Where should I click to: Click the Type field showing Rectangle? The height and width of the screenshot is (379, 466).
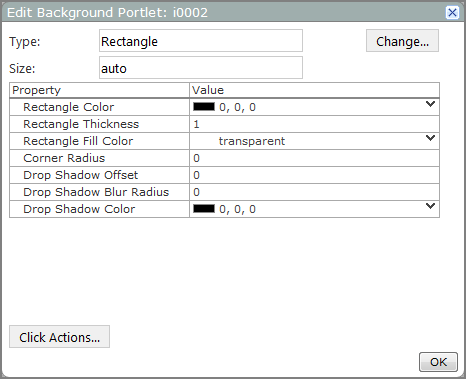pos(201,41)
